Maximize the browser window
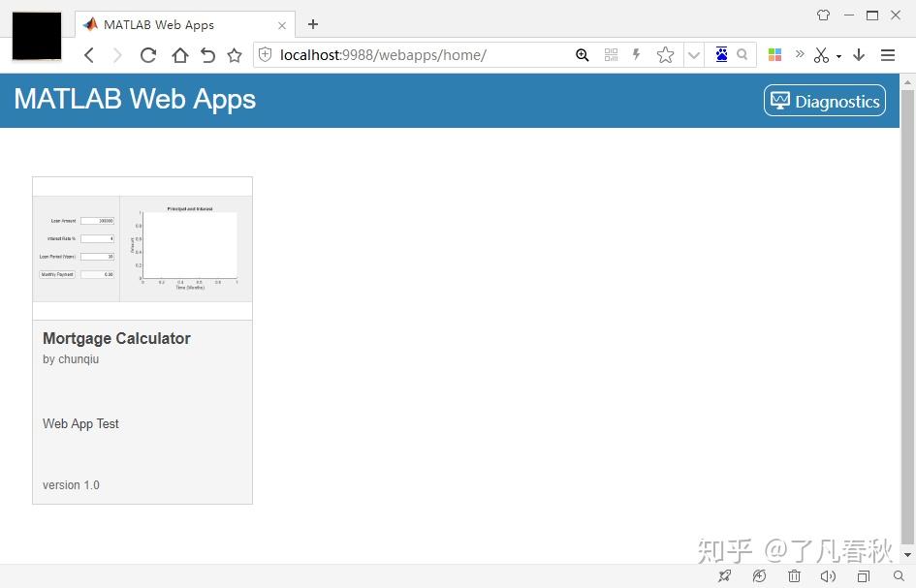This screenshot has width=916, height=588. [872, 15]
